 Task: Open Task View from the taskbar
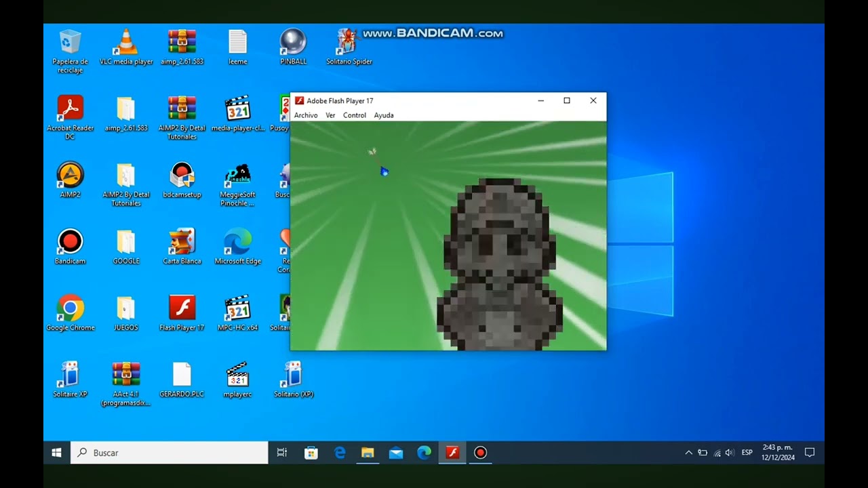[x=282, y=453]
